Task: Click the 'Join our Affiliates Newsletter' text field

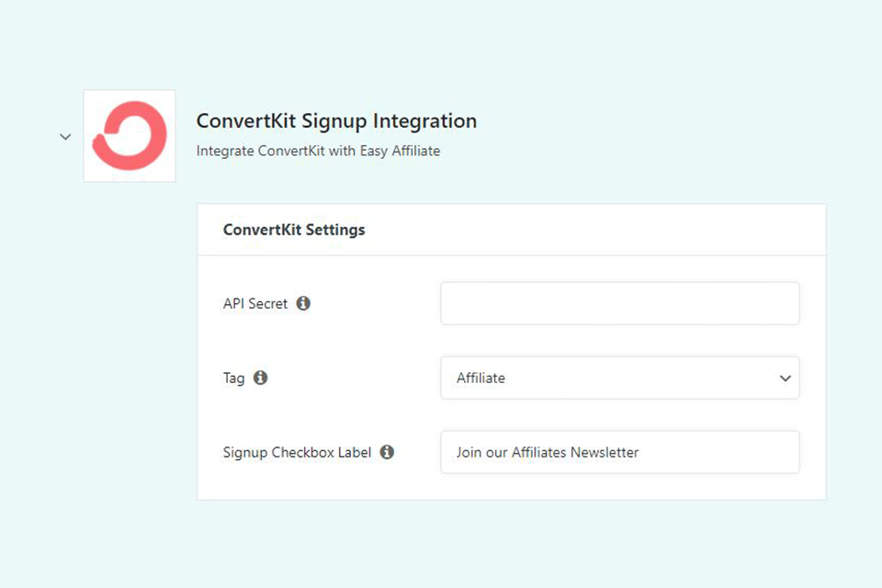Action: click(x=619, y=452)
